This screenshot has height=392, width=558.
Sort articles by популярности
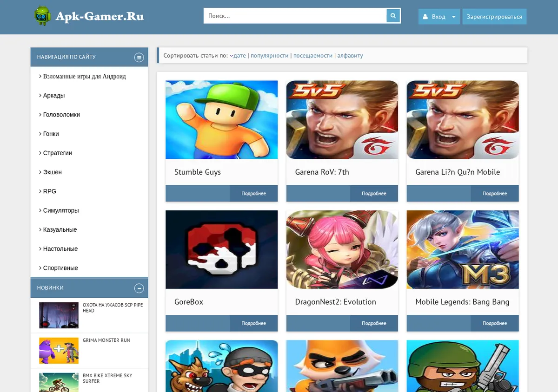click(270, 55)
